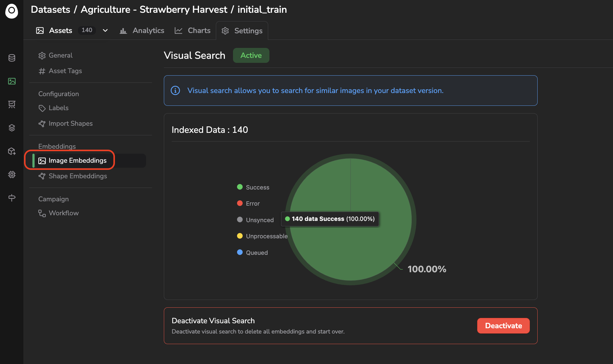Click the Settings gear icon in tab
Screen dimensions: 613x364
tap(225, 31)
